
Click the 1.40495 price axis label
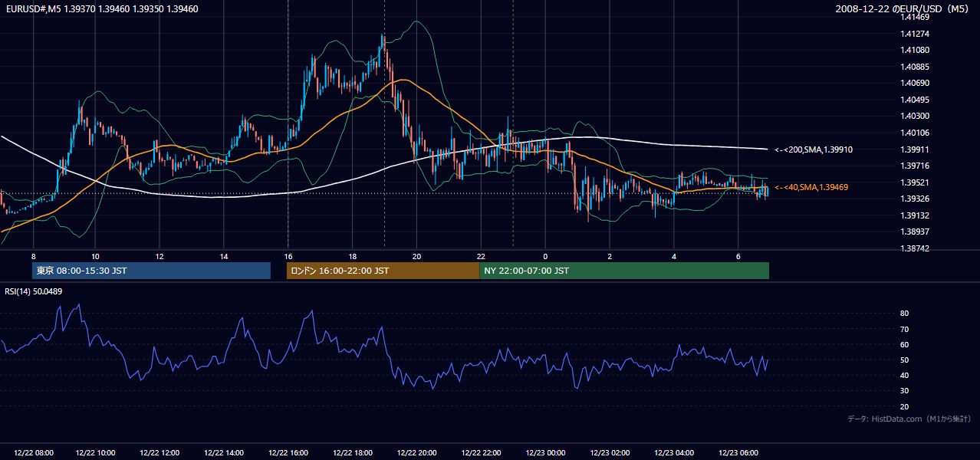914,100
